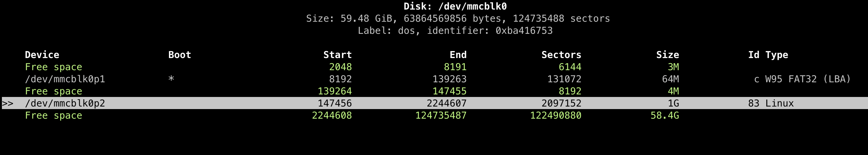The width and height of the screenshot is (868, 155).
Task: Click the 83 Linux type entry
Action: click(771, 103)
